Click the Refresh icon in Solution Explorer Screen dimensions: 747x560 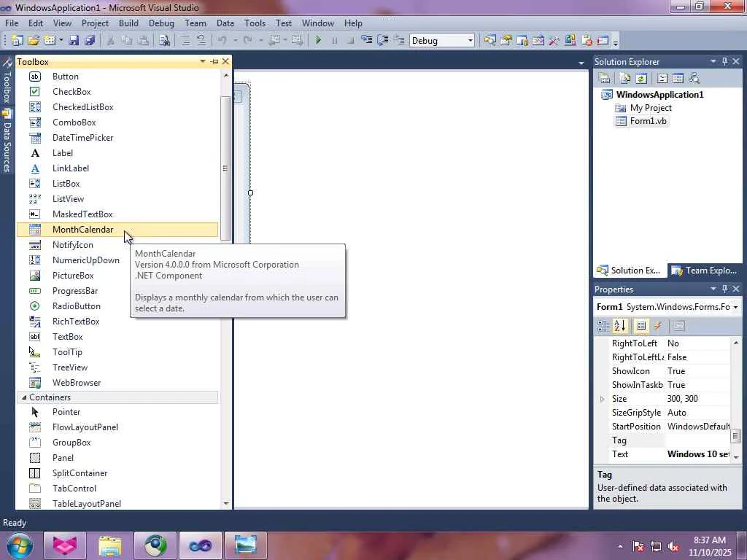(x=641, y=79)
